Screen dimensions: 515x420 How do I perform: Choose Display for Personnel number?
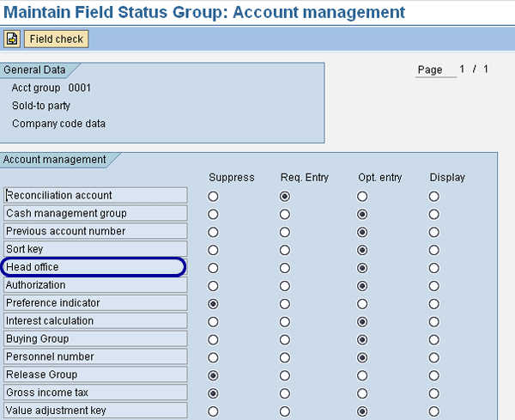pos(434,357)
